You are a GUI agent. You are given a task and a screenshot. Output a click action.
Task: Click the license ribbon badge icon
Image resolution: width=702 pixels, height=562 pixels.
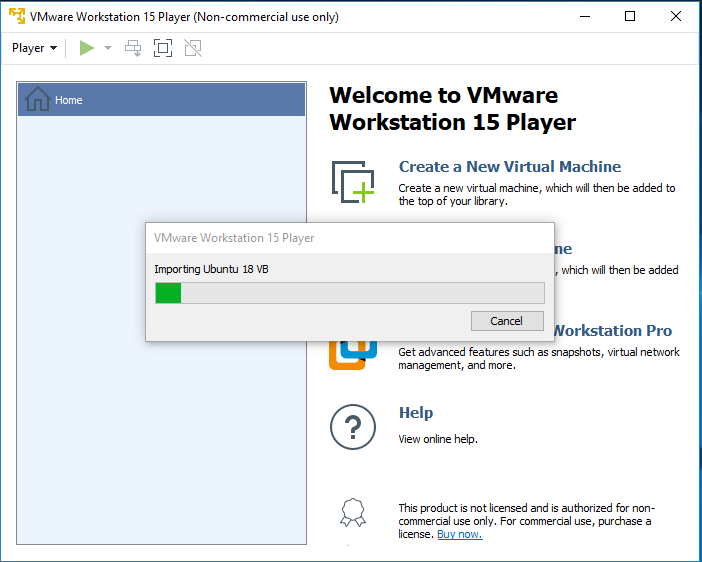click(x=353, y=512)
